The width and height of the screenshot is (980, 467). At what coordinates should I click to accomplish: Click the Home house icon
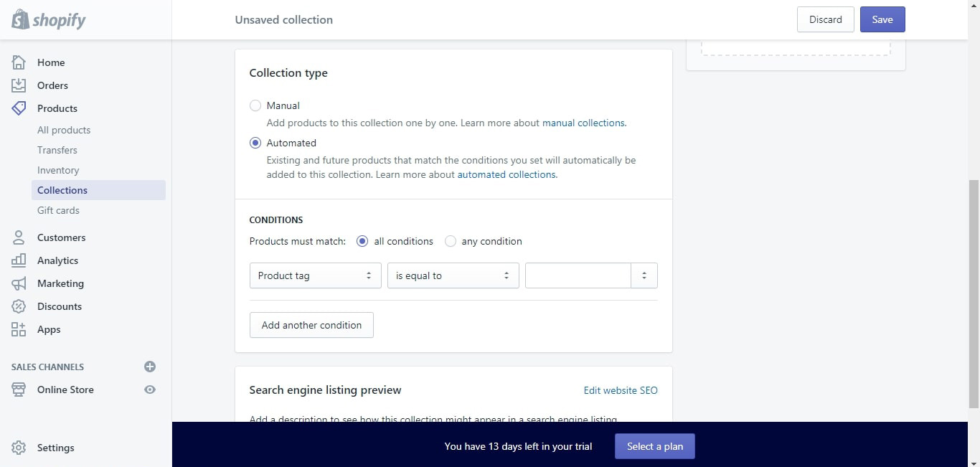tap(19, 62)
